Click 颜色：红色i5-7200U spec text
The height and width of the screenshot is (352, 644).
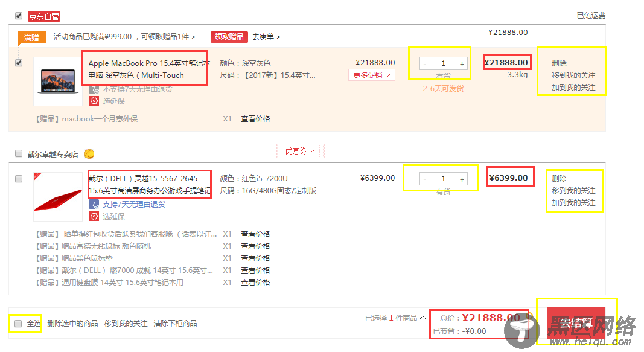(x=254, y=179)
